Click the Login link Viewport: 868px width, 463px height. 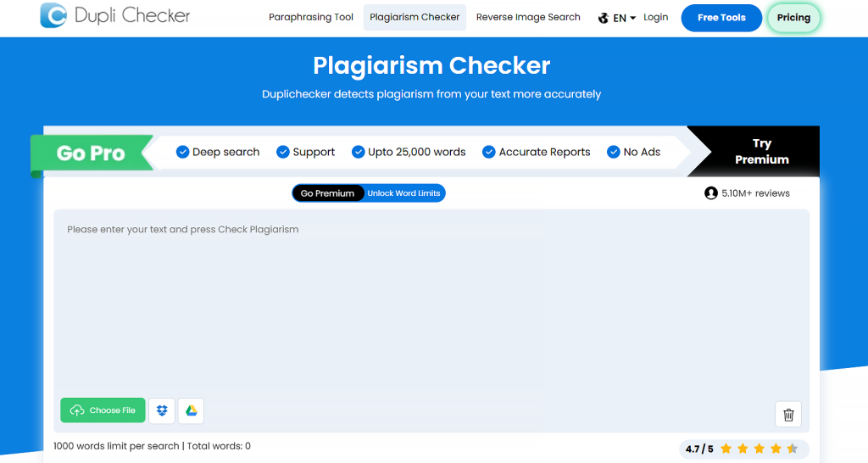point(655,17)
